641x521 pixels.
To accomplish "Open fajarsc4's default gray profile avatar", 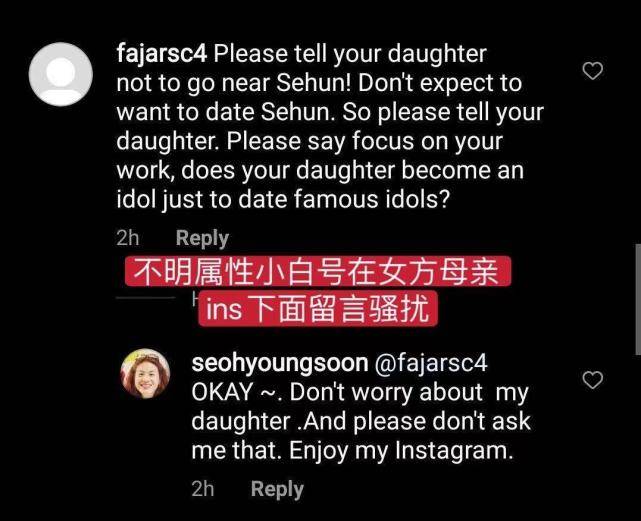I will [x=61, y=74].
